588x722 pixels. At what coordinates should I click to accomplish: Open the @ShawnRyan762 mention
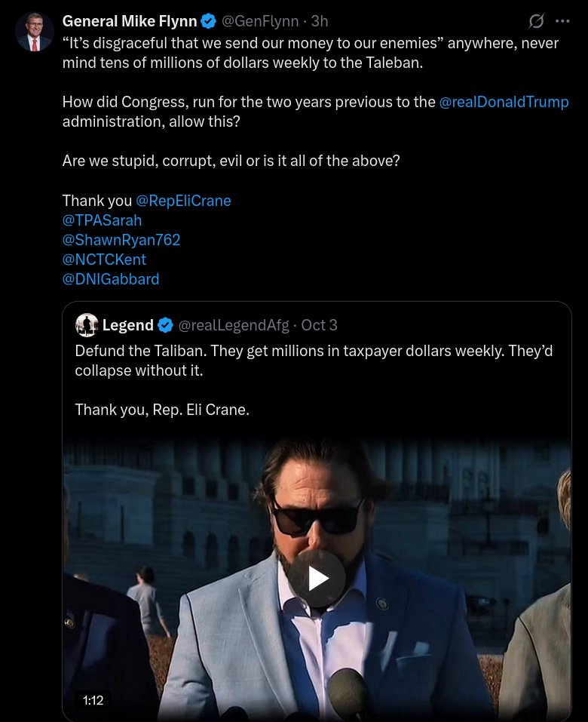pyautogui.click(x=121, y=240)
